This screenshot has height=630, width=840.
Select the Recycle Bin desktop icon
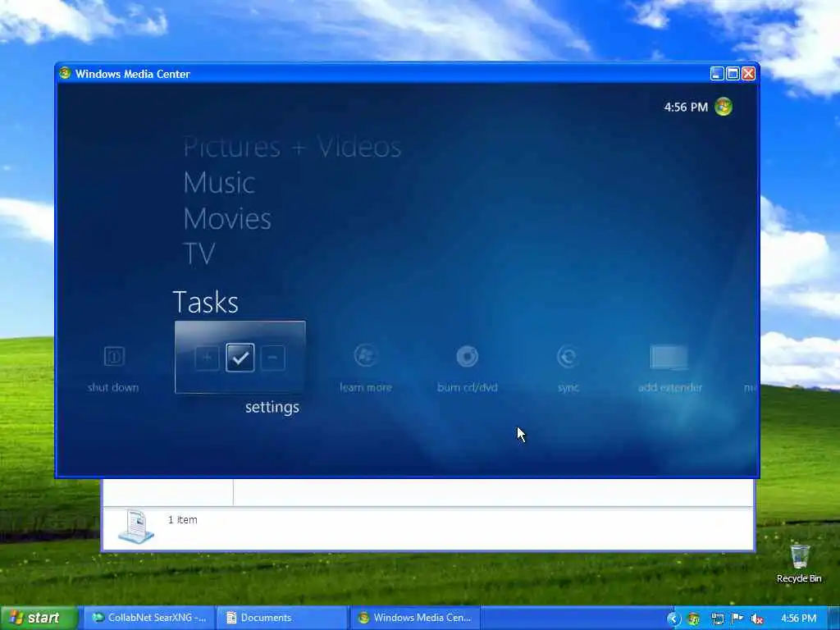point(799,563)
